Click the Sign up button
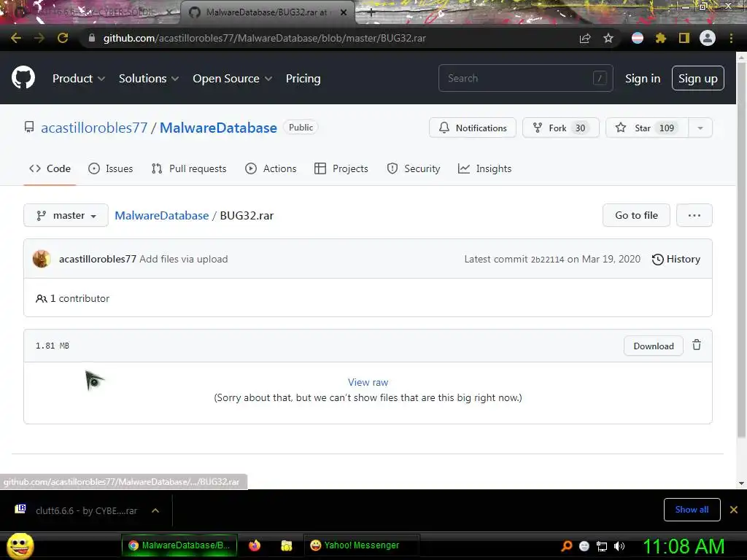 click(698, 79)
